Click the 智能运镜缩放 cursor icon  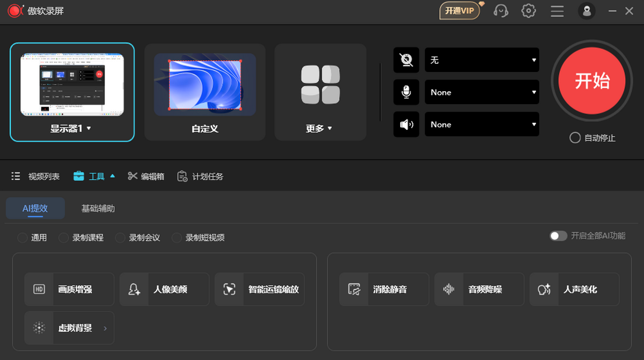tap(229, 289)
